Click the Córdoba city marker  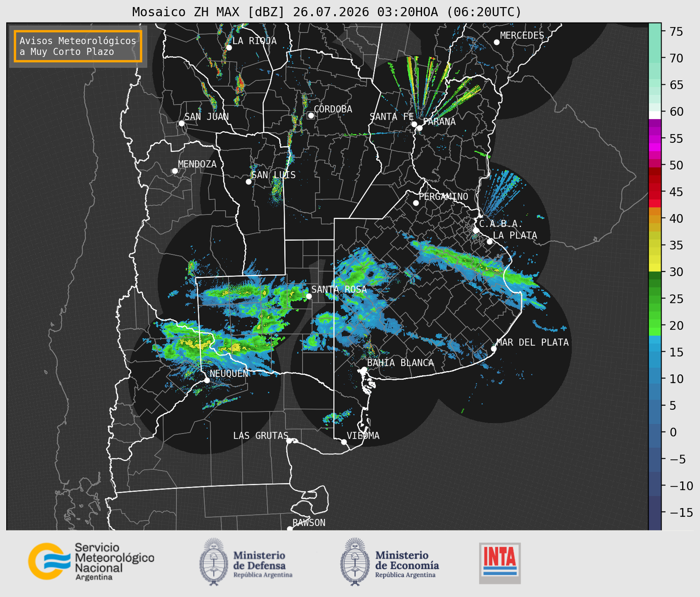click(311, 115)
